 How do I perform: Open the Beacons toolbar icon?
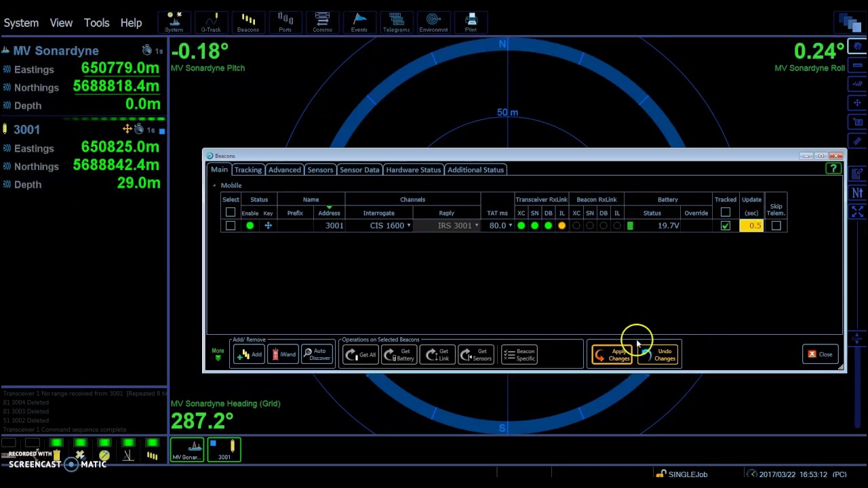click(248, 22)
